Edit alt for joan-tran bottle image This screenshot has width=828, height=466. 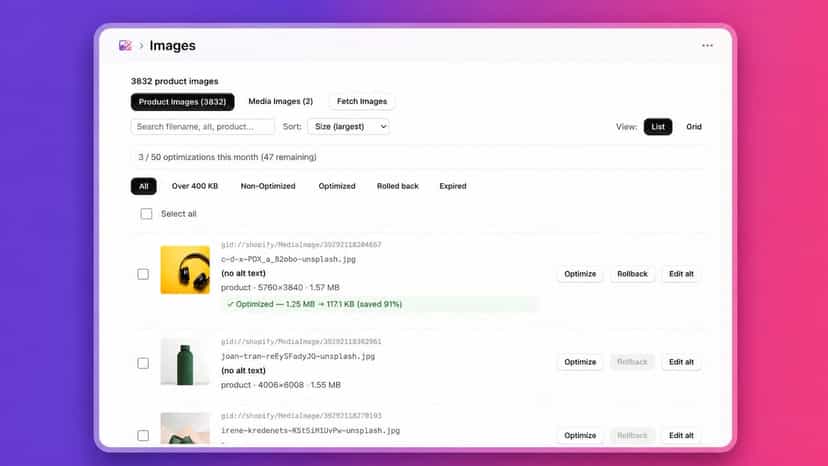(681, 362)
